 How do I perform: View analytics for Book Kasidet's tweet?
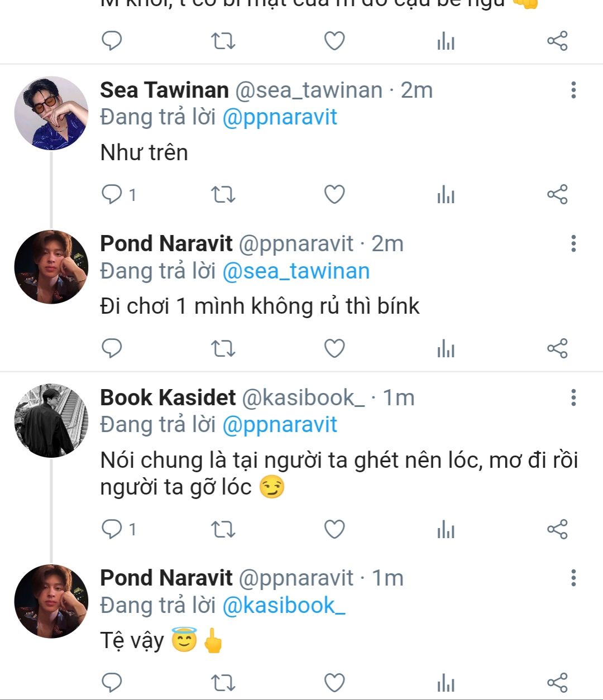pos(446,529)
